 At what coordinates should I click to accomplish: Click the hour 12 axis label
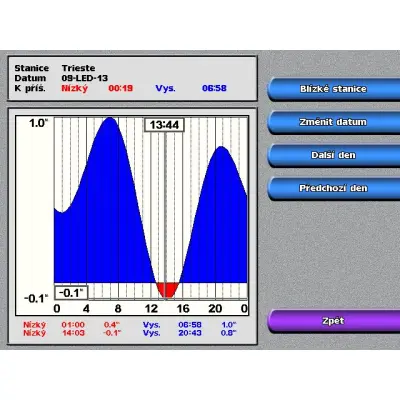pyautogui.click(x=151, y=309)
